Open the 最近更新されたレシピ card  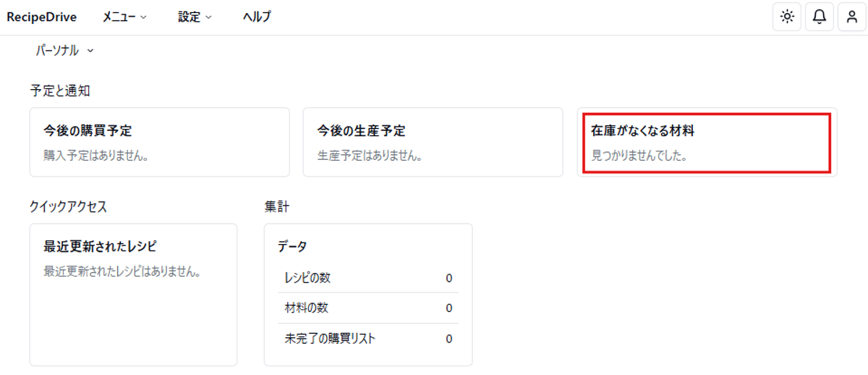tap(133, 295)
